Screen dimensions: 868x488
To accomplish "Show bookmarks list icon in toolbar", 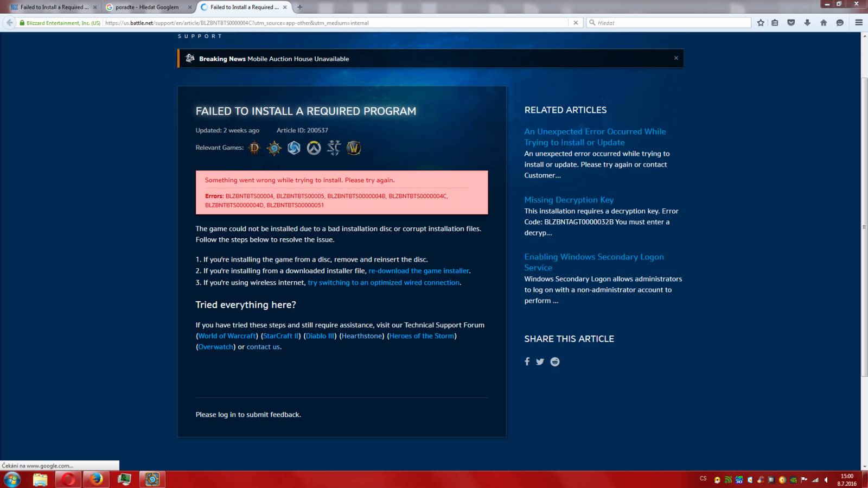I will [x=775, y=23].
